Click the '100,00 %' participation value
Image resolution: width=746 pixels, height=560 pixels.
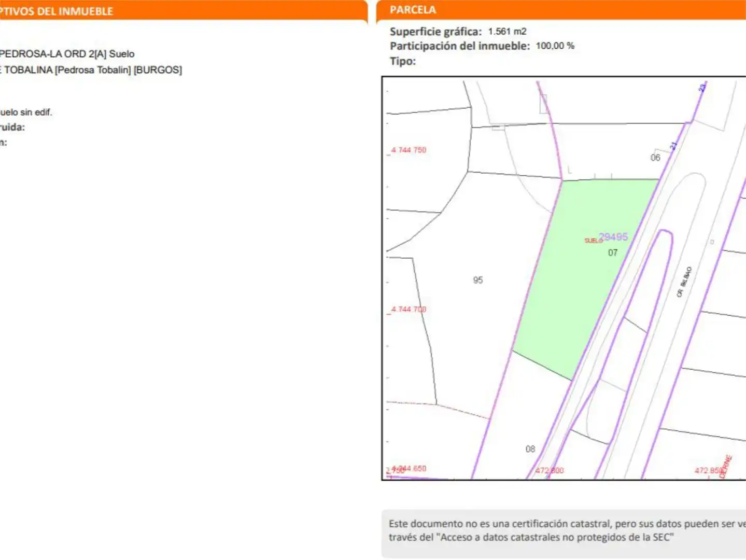click(x=555, y=46)
